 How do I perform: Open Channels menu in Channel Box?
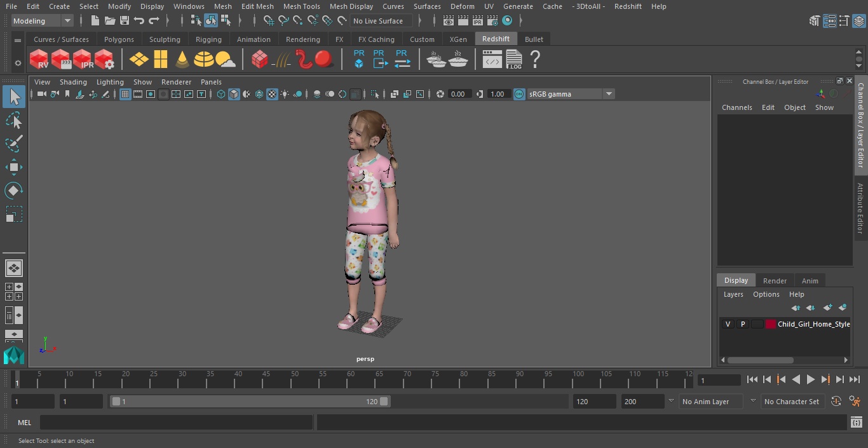tap(736, 107)
